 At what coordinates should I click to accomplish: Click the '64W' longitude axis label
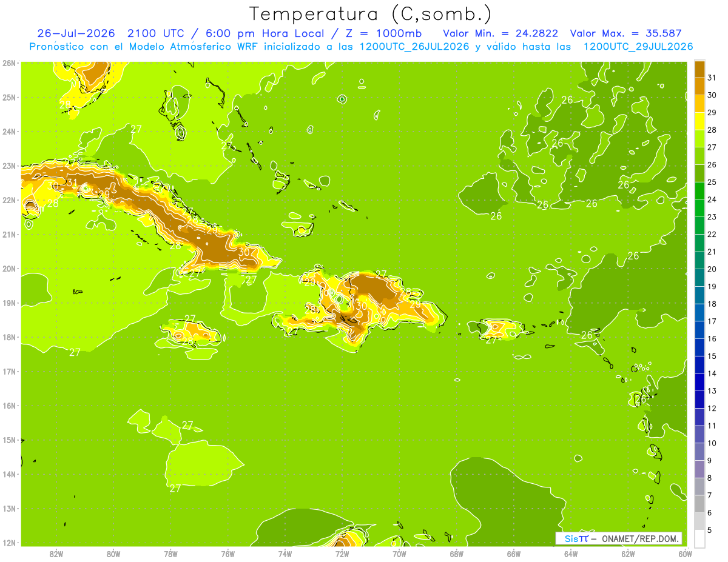pyautogui.click(x=571, y=554)
